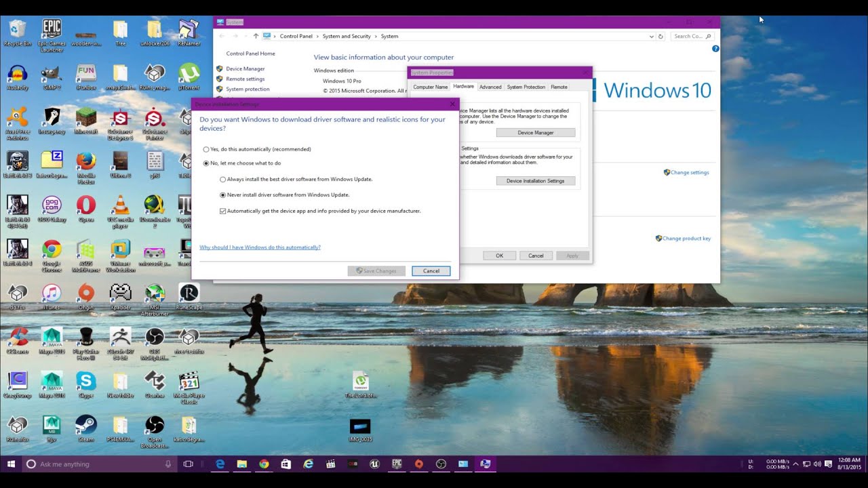
Task: Open File Explorer from the taskbar
Action: click(242, 464)
